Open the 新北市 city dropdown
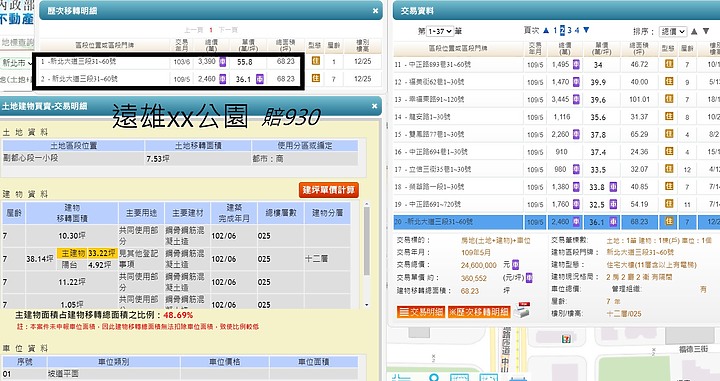This screenshot has height=381, width=720. point(17,63)
